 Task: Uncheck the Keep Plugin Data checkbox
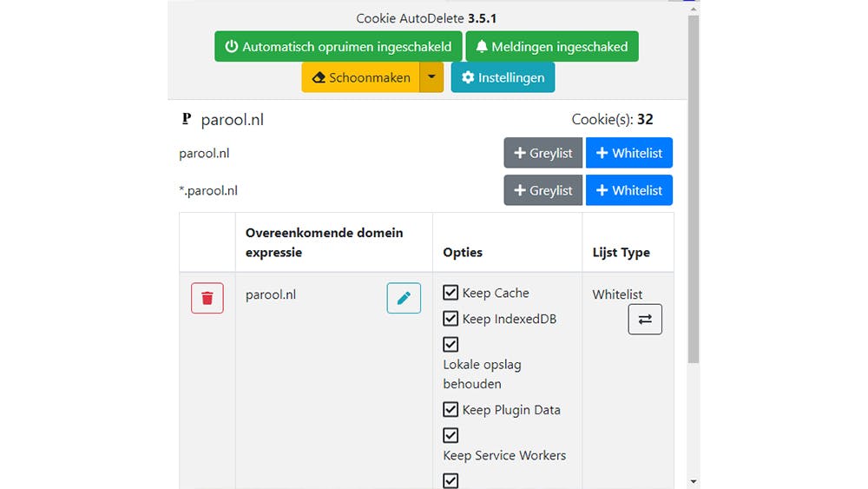[x=450, y=409]
